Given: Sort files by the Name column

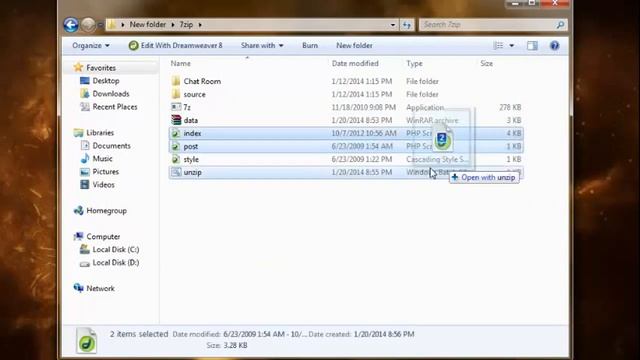Looking at the screenshot, I should [180, 63].
